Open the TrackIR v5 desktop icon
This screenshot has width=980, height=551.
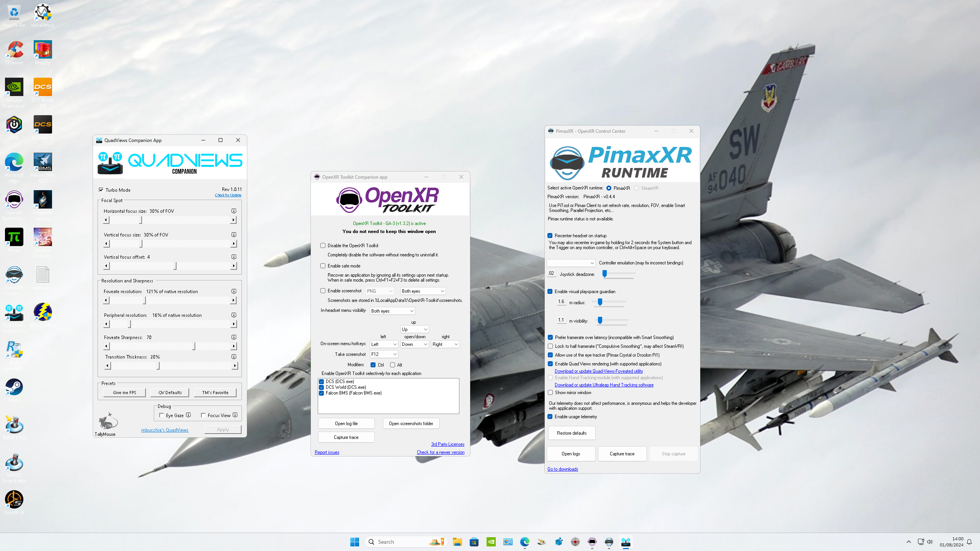point(14,503)
